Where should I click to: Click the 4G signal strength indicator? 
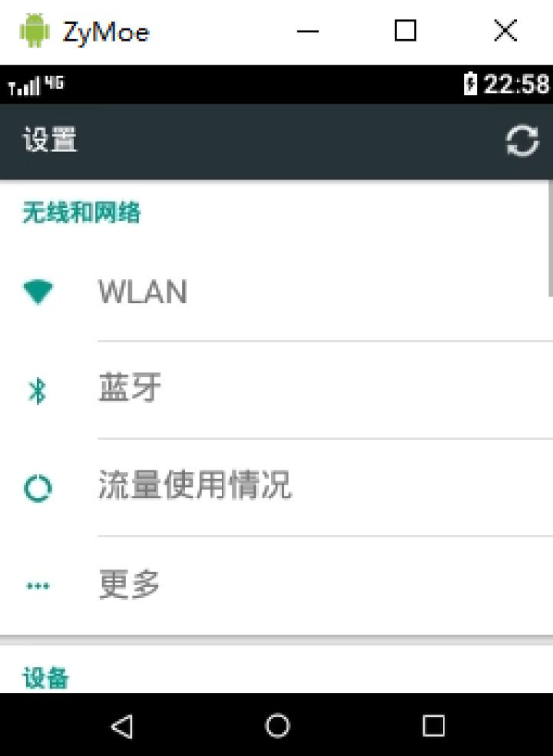pos(35,85)
